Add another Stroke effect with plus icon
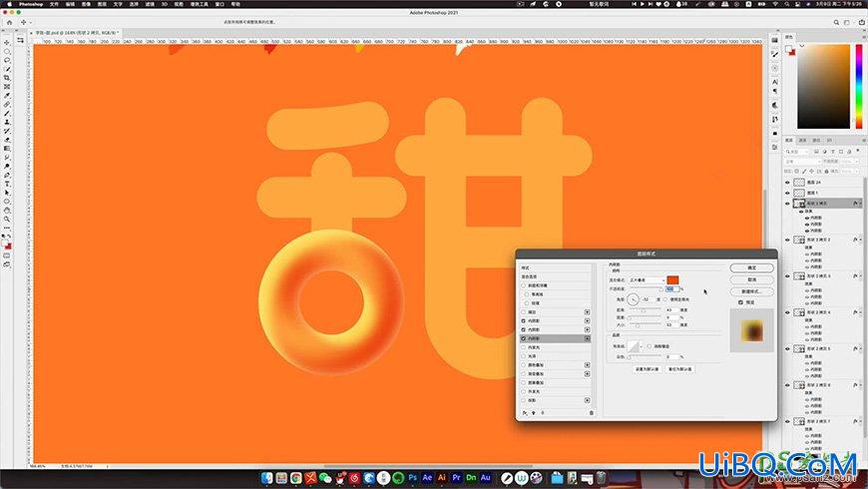The image size is (868, 489). 587,312
